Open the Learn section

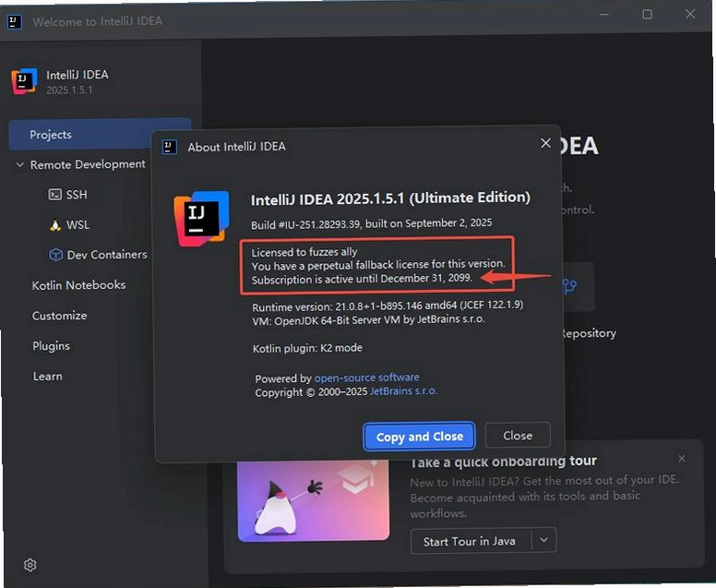47,377
